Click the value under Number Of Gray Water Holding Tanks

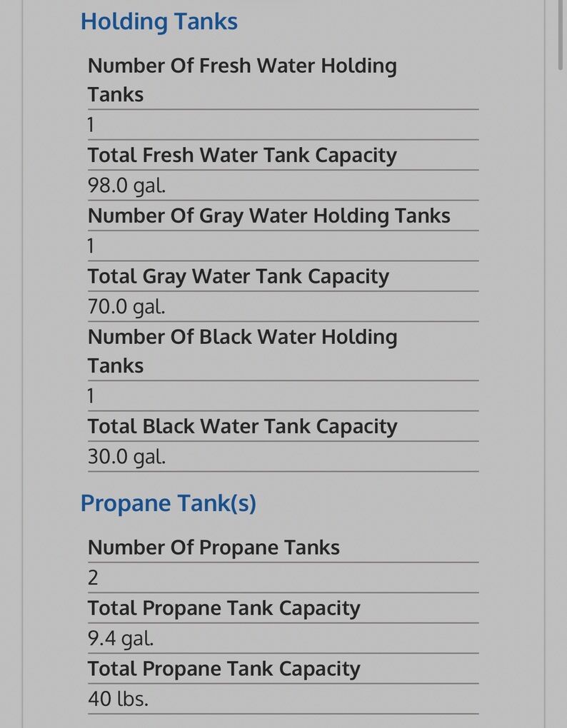coord(91,246)
